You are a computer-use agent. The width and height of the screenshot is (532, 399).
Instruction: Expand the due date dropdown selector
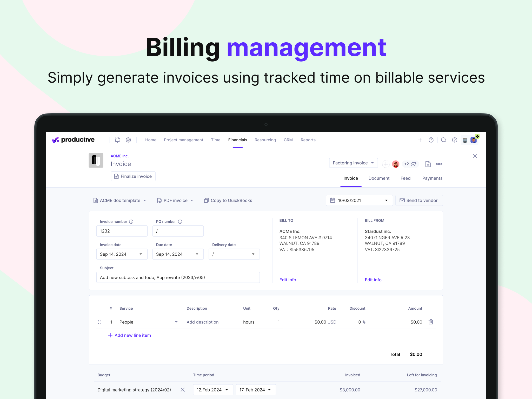click(197, 254)
